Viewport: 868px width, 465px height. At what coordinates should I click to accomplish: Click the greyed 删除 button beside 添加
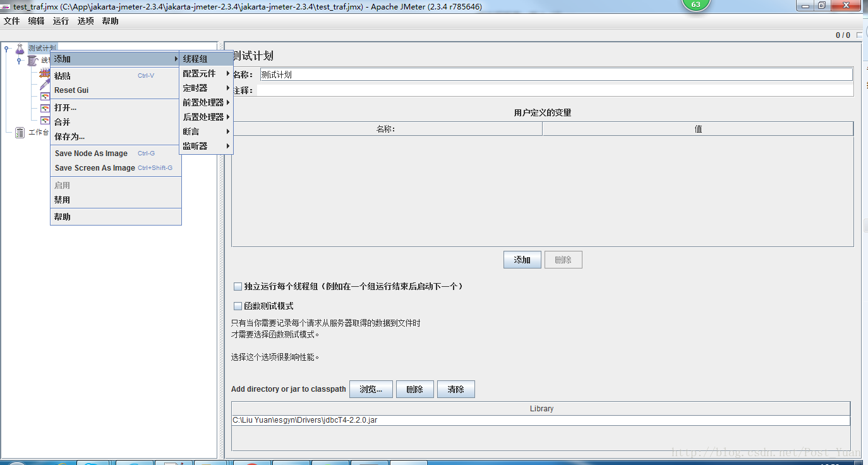click(x=564, y=260)
